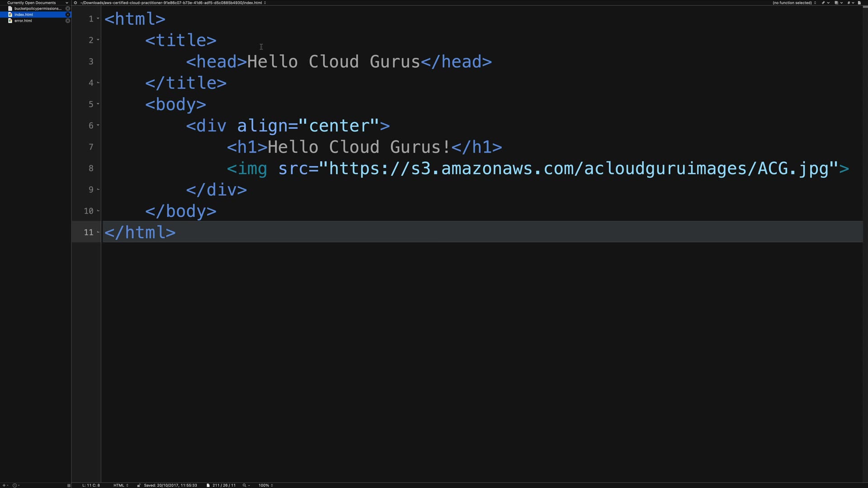Viewport: 868px width, 488px height.
Task: Click the plus add icon in bottom bar
Action: tap(4, 485)
